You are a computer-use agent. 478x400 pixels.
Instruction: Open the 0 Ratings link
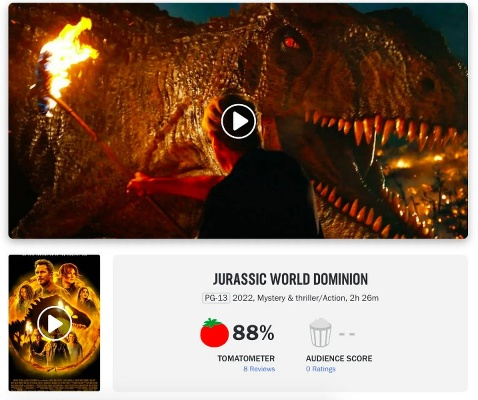click(321, 369)
